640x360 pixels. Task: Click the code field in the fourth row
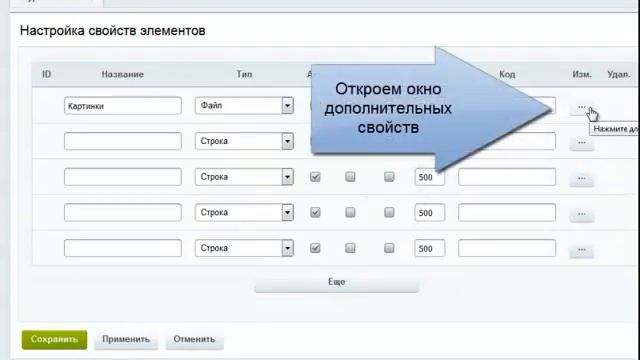pyautogui.click(x=507, y=212)
